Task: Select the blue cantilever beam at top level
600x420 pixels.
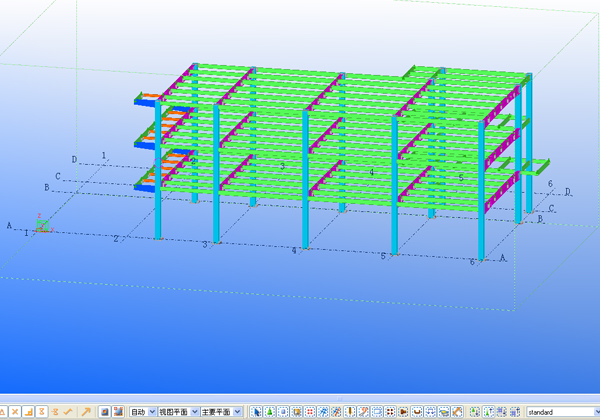Action: point(144,102)
